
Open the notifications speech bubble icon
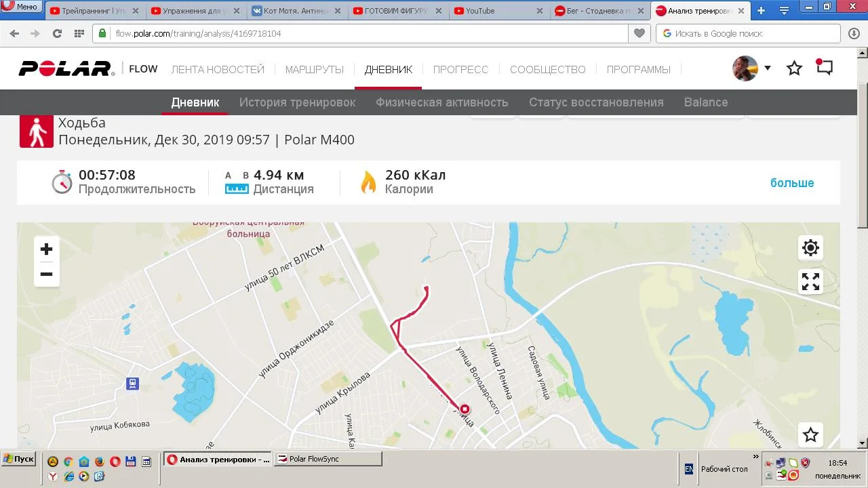click(824, 68)
